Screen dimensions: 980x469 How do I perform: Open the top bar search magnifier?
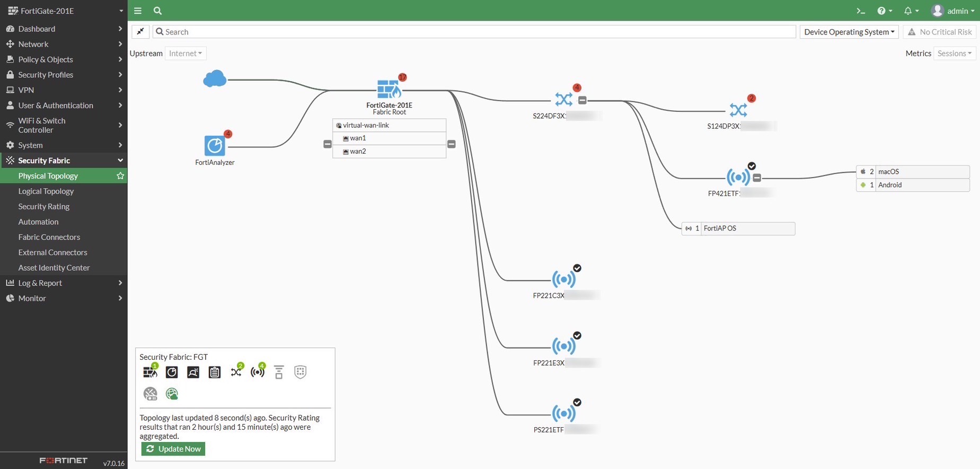pyautogui.click(x=157, y=11)
